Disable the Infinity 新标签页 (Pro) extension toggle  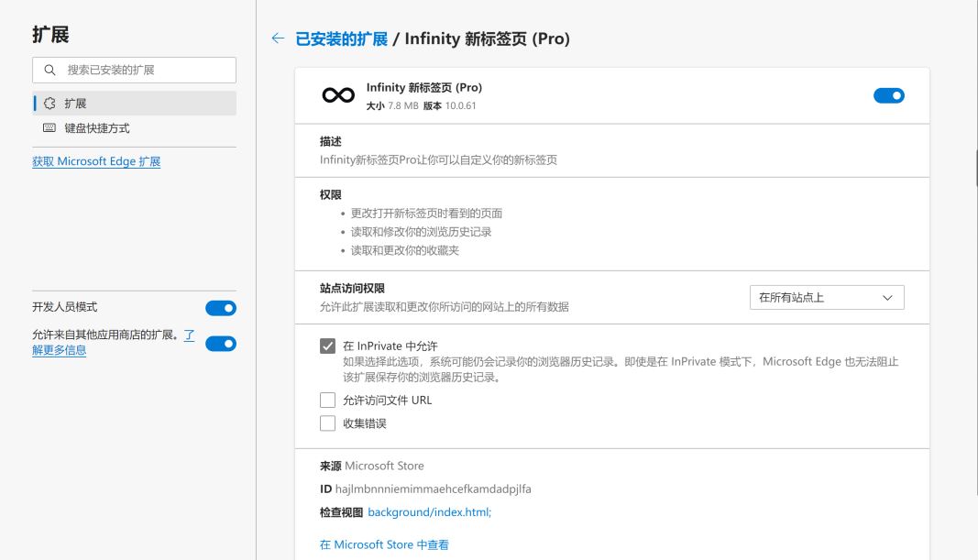click(x=889, y=95)
